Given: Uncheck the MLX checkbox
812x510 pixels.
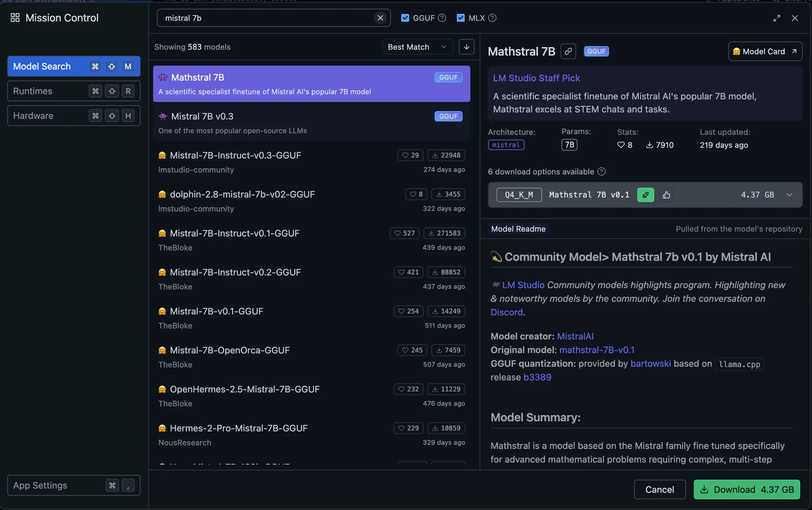Looking at the screenshot, I should coord(461,18).
